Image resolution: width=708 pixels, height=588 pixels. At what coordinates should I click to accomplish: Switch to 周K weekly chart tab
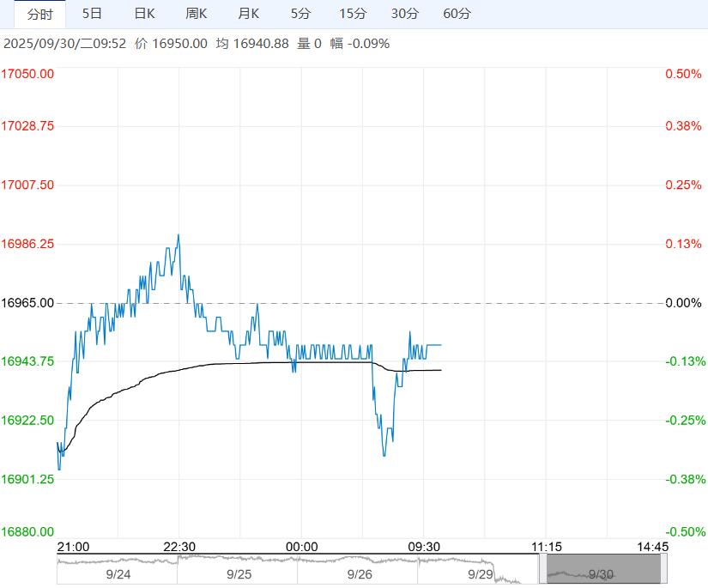(197, 14)
